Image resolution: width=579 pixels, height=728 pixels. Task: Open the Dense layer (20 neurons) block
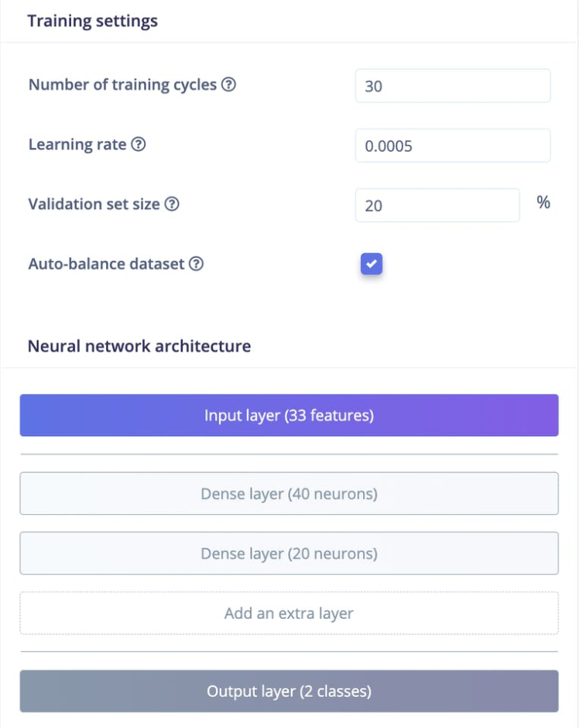point(289,554)
